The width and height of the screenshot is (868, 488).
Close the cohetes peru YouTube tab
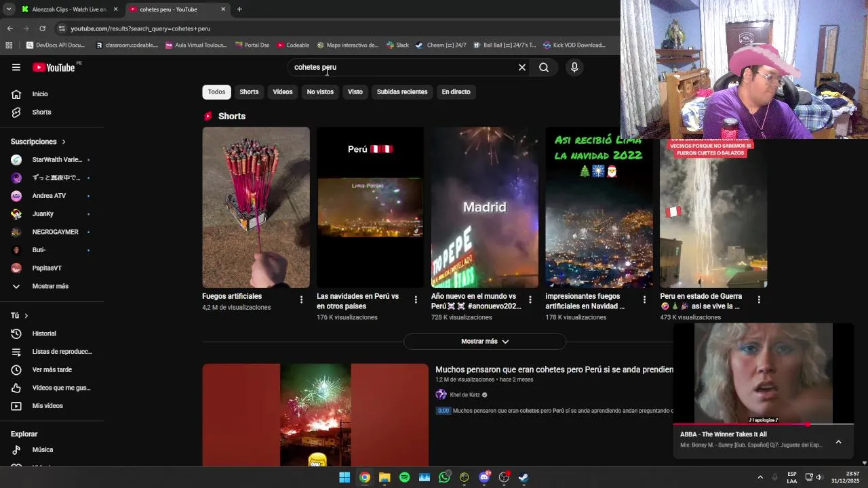click(223, 9)
